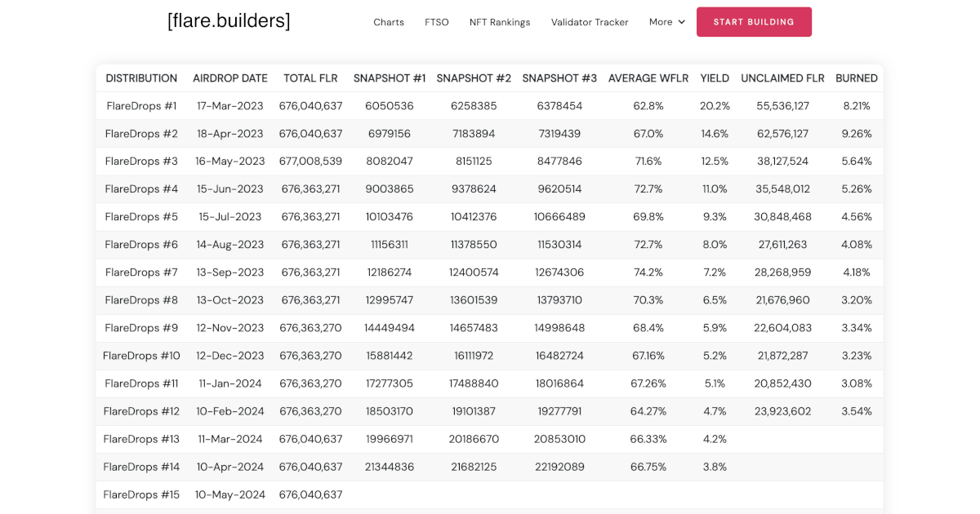Sort by the YIELD column

click(x=715, y=78)
